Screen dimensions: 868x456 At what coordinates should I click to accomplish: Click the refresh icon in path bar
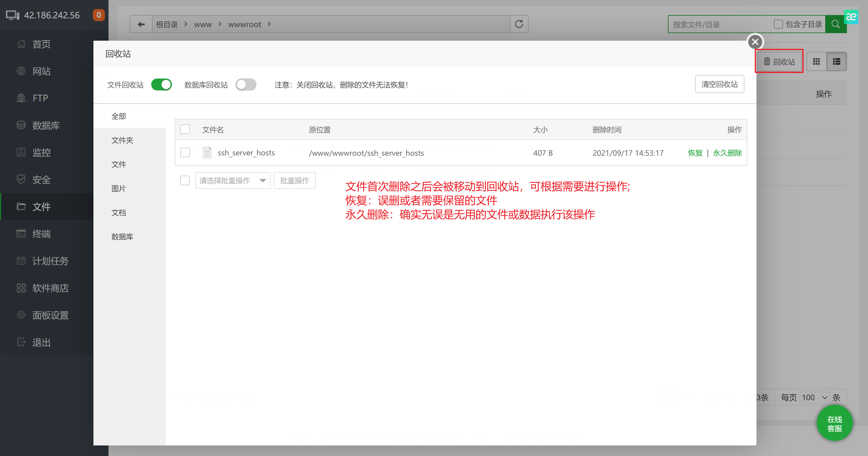click(519, 24)
